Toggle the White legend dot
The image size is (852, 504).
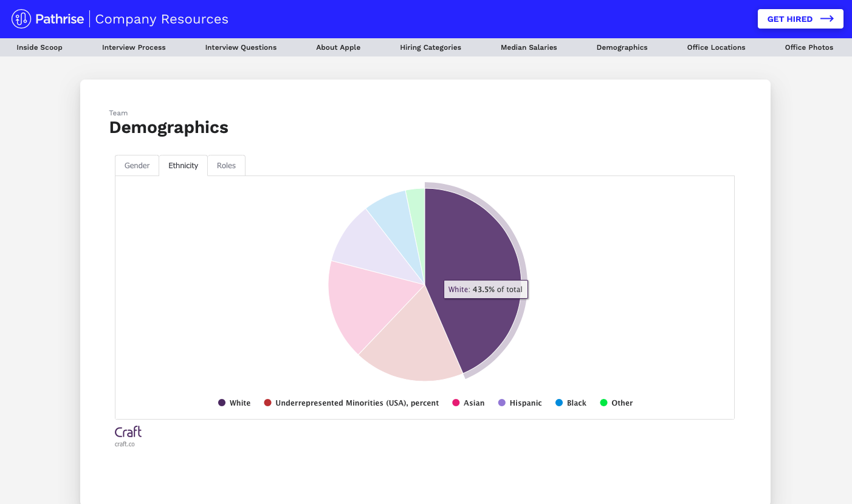(222, 403)
